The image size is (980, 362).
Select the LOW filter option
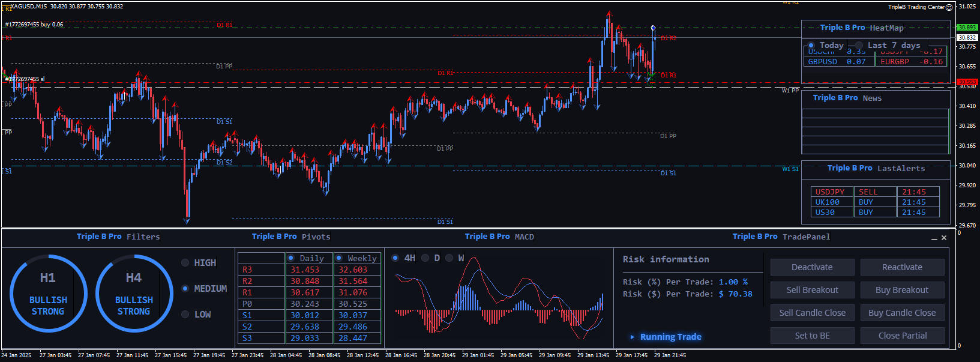185,315
